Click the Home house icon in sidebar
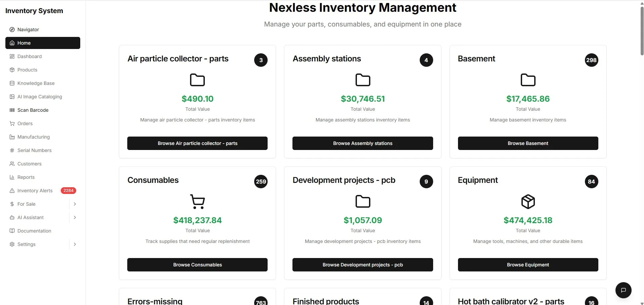Screen dimensions: 644x305 (12, 43)
